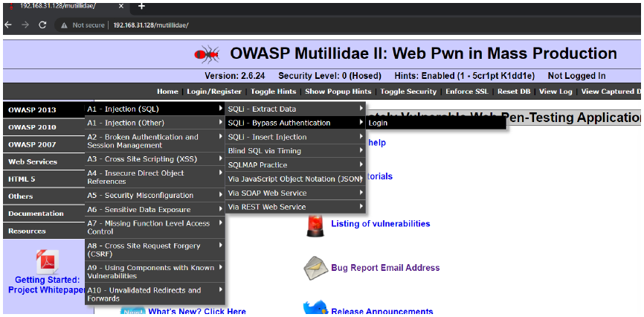The image size is (644, 317).
Task: Click the envelope bug report icon
Action: (315, 268)
